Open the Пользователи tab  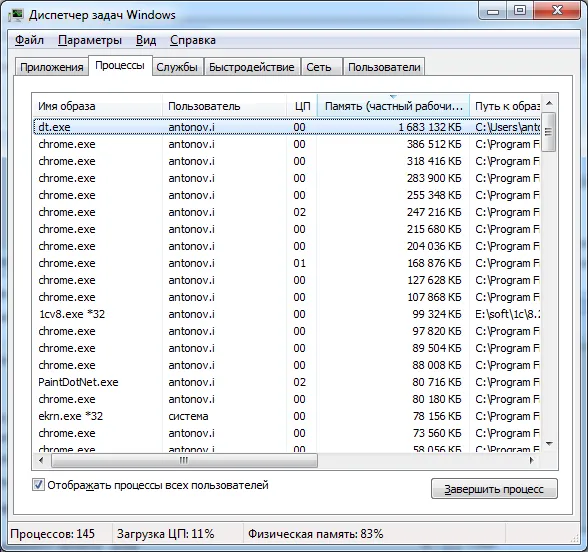(x=384, y=67)
